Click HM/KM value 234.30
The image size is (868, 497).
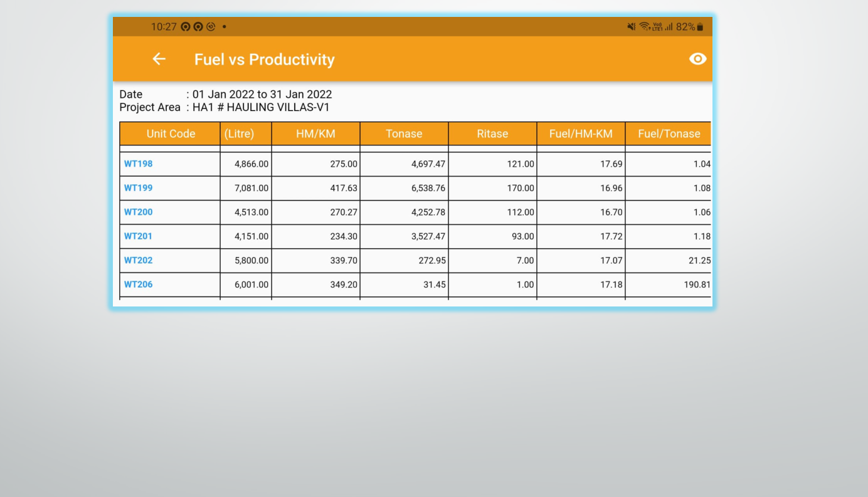click(344, 236)
